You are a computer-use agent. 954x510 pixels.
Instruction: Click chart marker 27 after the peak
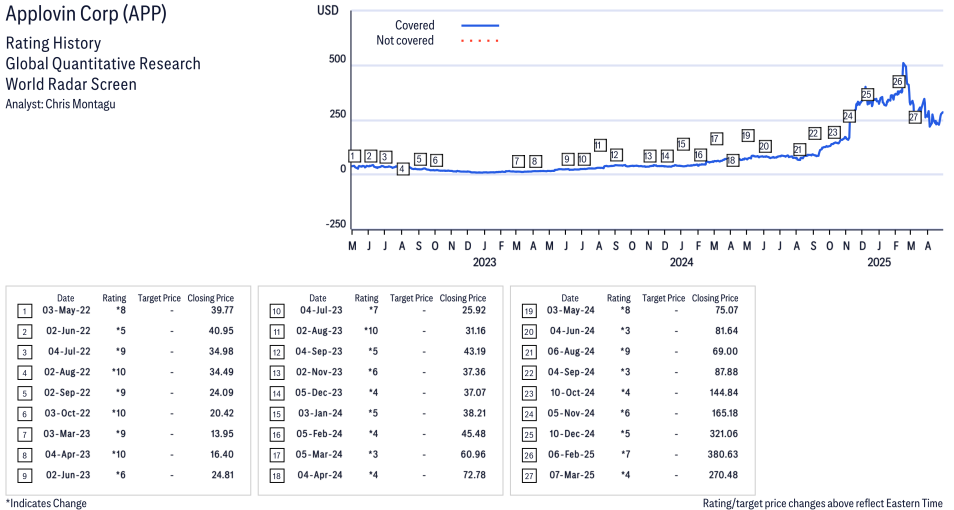pyautogui.click(x=914, y=117)
